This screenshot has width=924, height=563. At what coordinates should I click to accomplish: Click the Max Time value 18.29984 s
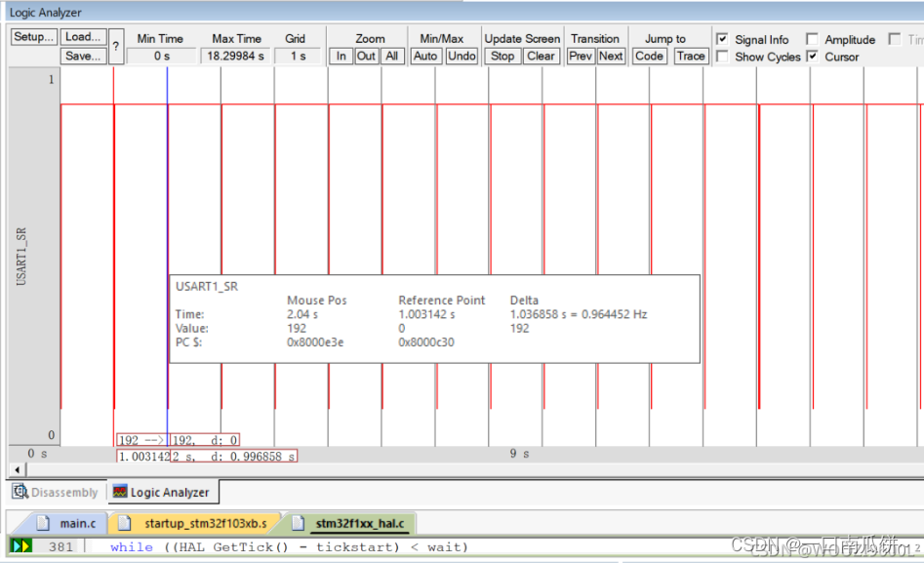coord(236,56)
